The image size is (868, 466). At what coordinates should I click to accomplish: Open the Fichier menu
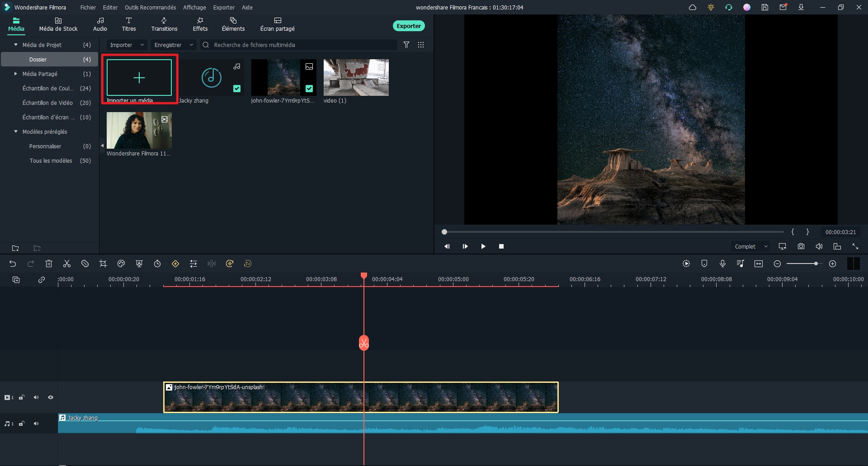tap(88, 7)
